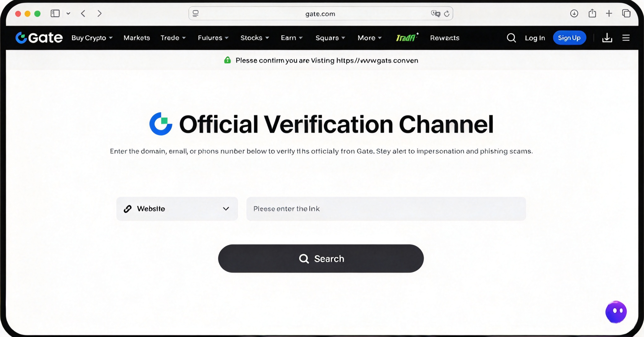Open the site search magnifier icon

click(511, 38)
